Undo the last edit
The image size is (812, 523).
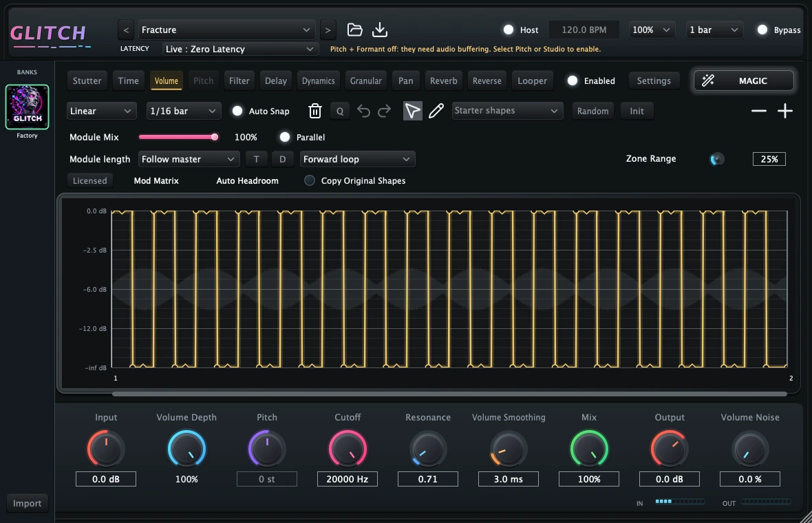(363, 111)
